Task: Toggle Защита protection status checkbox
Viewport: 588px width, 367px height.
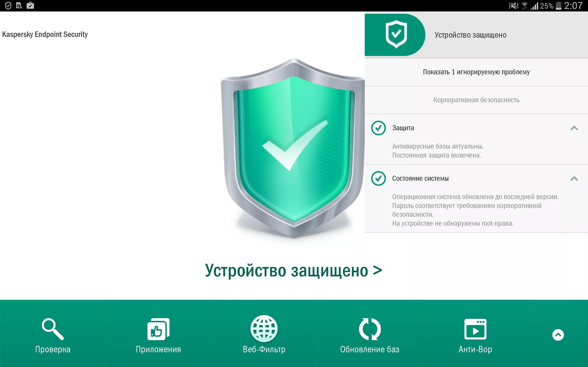Action: 378,127
